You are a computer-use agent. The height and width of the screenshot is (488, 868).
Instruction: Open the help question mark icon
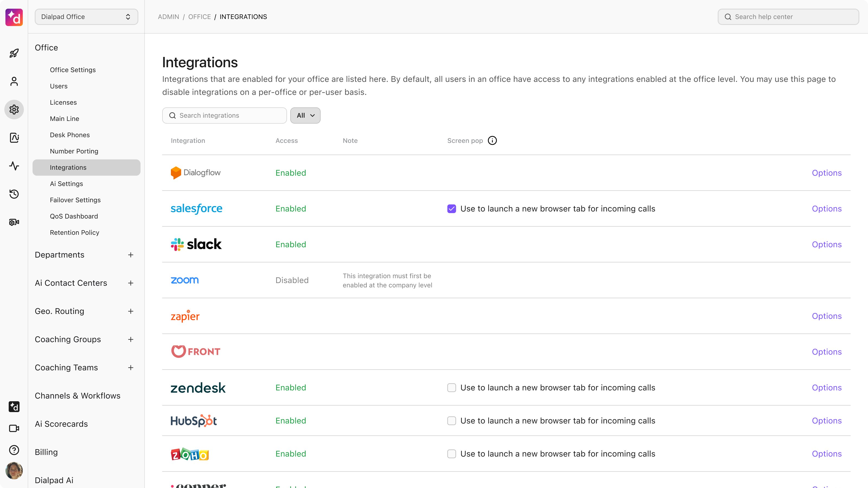[x=14, y=450]
